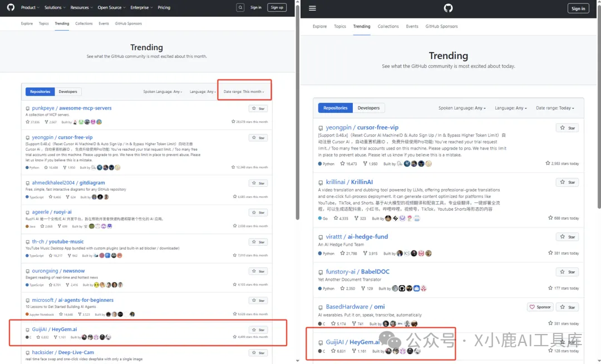Click GitHub logo in left window
This screenshot has height=364, width=601.
[11, 7]
